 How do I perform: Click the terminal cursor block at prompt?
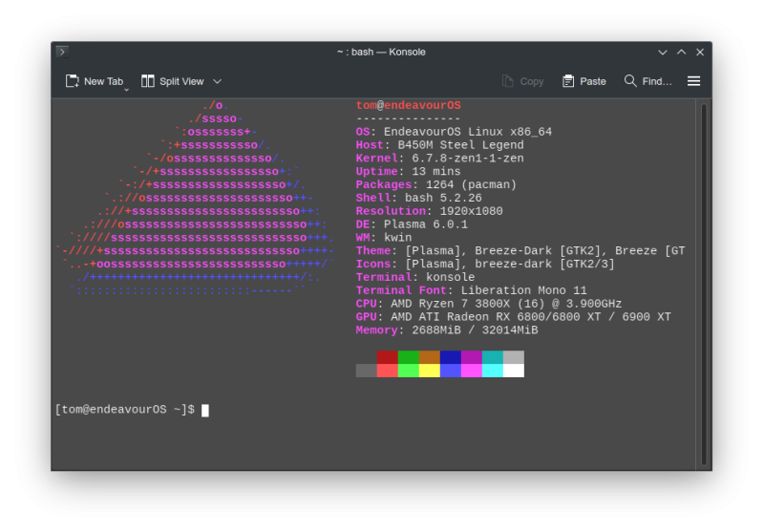pos(205,410)
